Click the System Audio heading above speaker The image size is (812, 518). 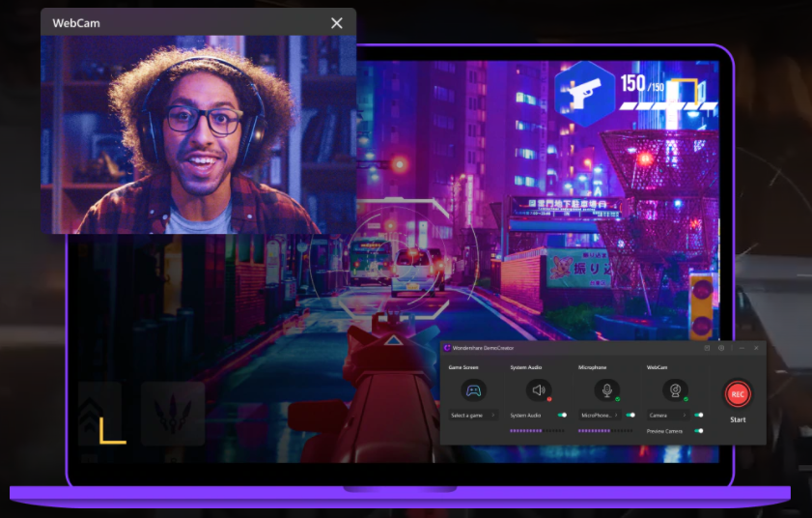[526, 367]
